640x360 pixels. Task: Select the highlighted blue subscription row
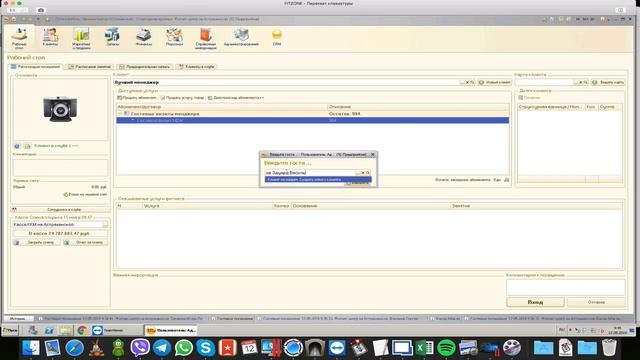point(313,120)
